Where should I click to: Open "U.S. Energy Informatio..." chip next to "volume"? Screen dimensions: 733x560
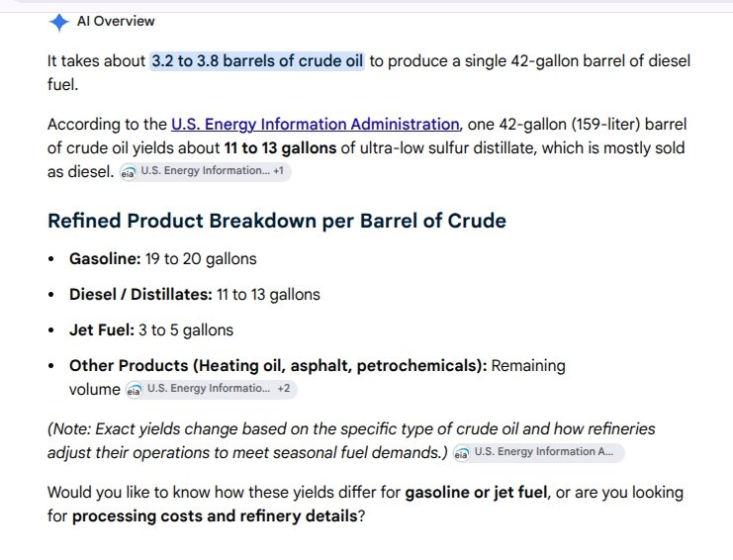(211, 389)
